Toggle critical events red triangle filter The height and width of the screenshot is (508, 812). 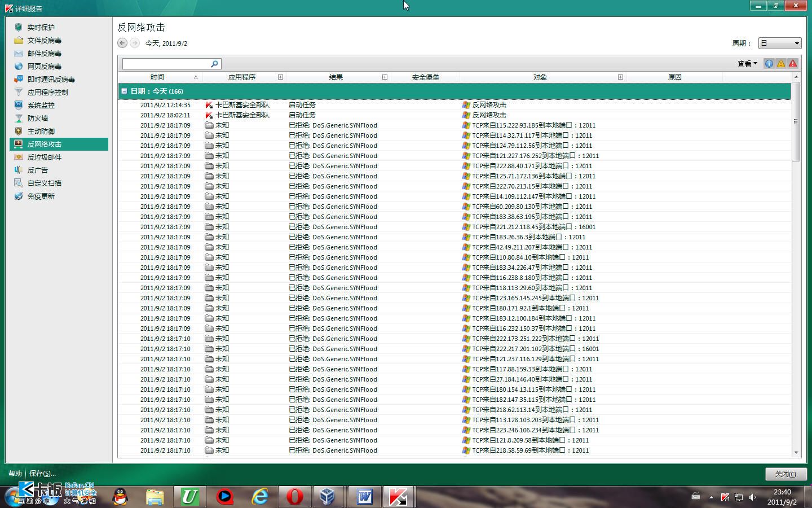pos(793,64)
